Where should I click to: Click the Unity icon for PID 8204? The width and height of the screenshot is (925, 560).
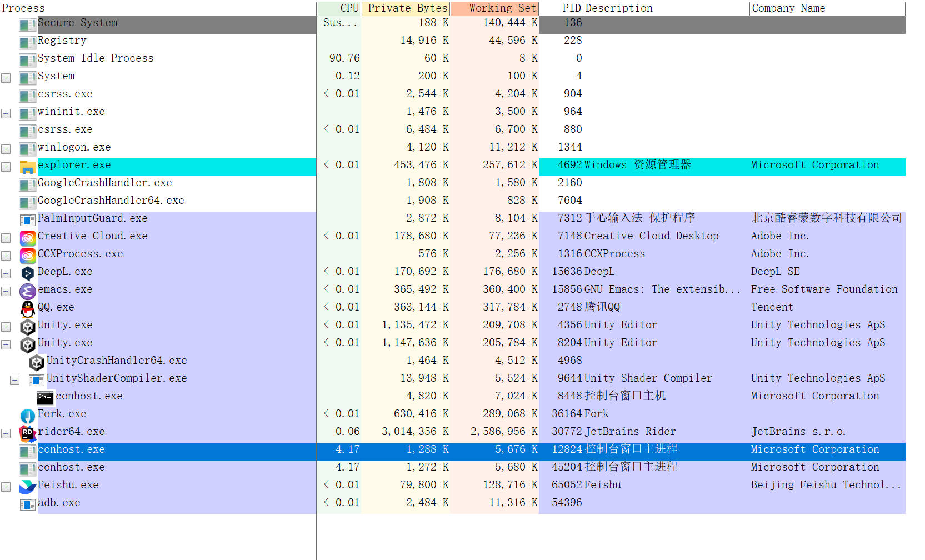point(27,344)
